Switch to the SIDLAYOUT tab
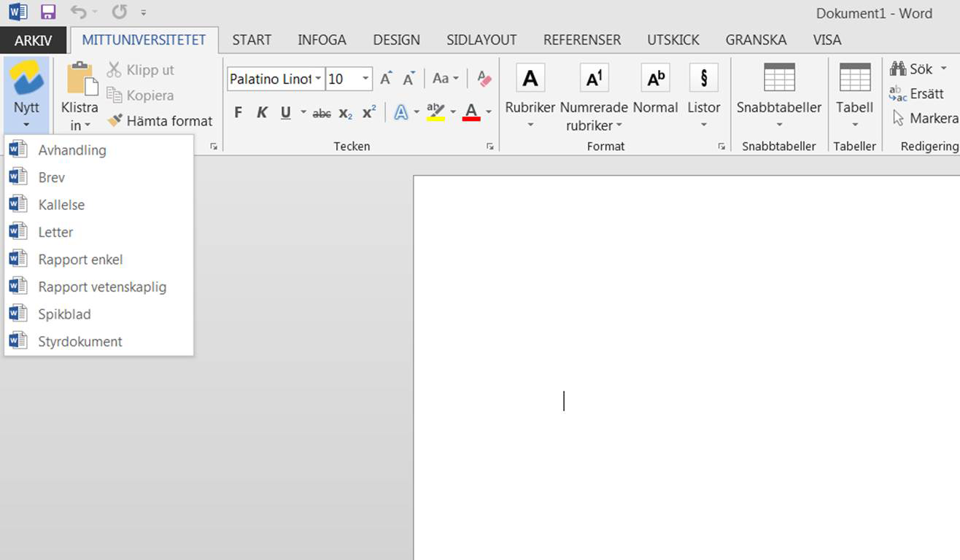Image resolution: width=960 pixels, height=560 pixels. coord(481,40)
